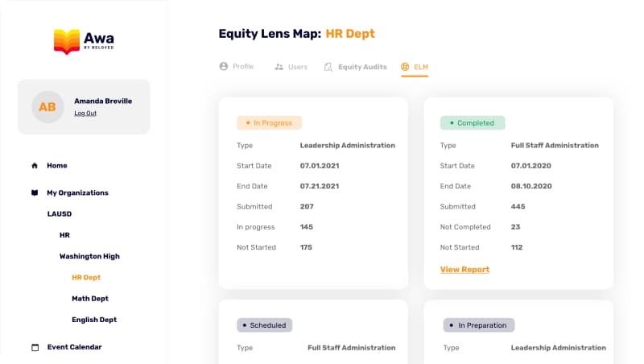Click the My Organizations book icon
644x364 pixels.
point(35,193)
